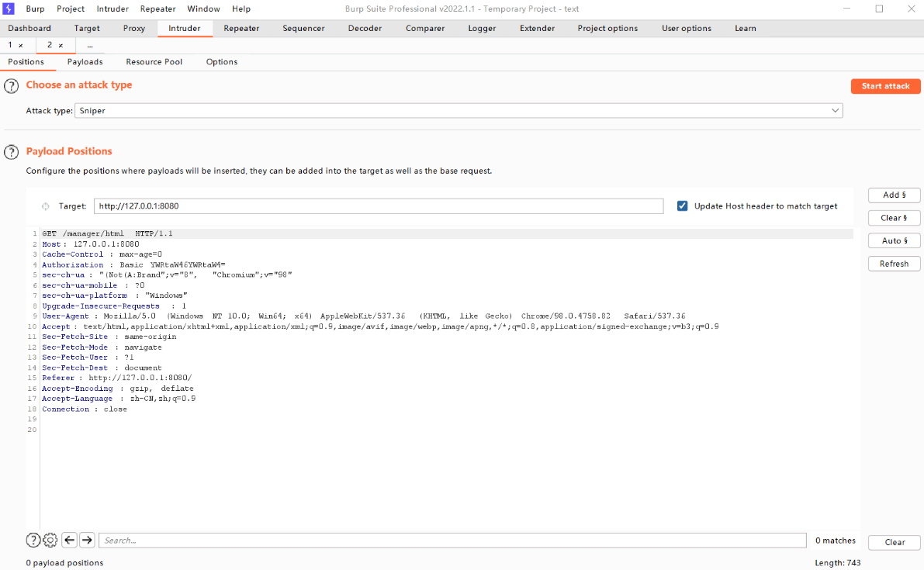The height and width of the screenshot is (570, 924).
Task: Select the Positions sub-tab
Action: [26, 62]
